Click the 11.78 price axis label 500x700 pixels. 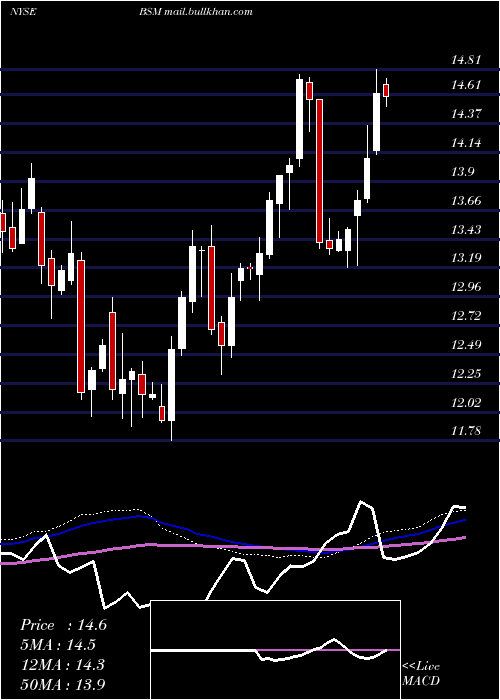tap(466, 431)
